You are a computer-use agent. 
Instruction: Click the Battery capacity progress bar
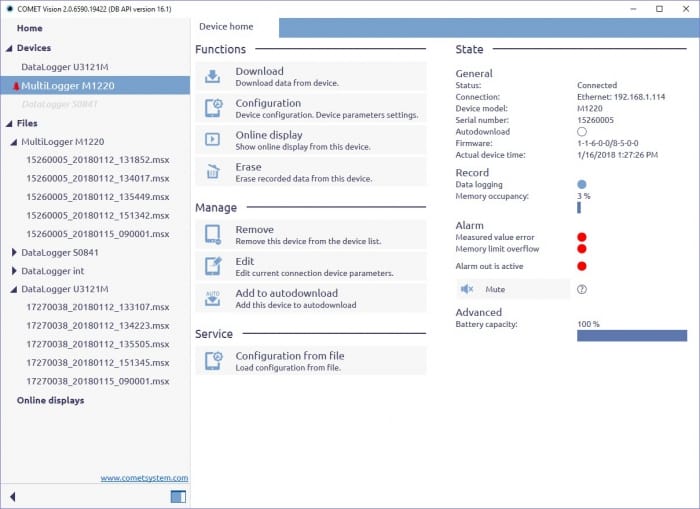point(631,336)
